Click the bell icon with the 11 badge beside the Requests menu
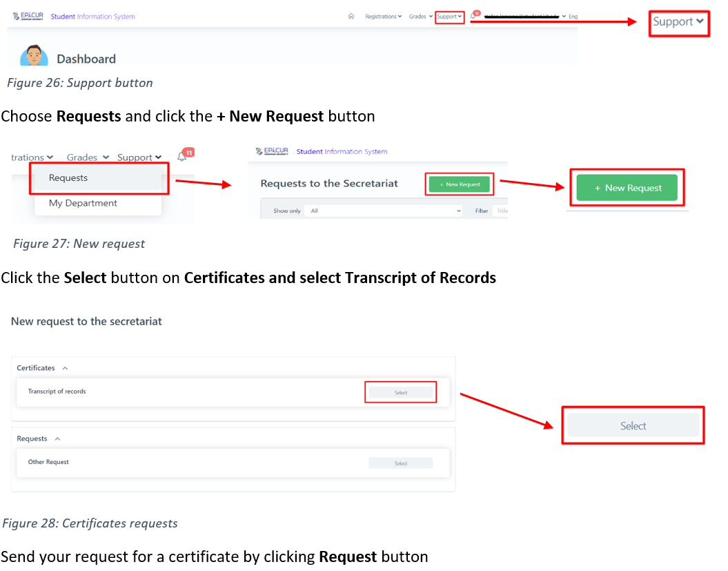This screenshot has height=571, width=728. click(182, 157)
